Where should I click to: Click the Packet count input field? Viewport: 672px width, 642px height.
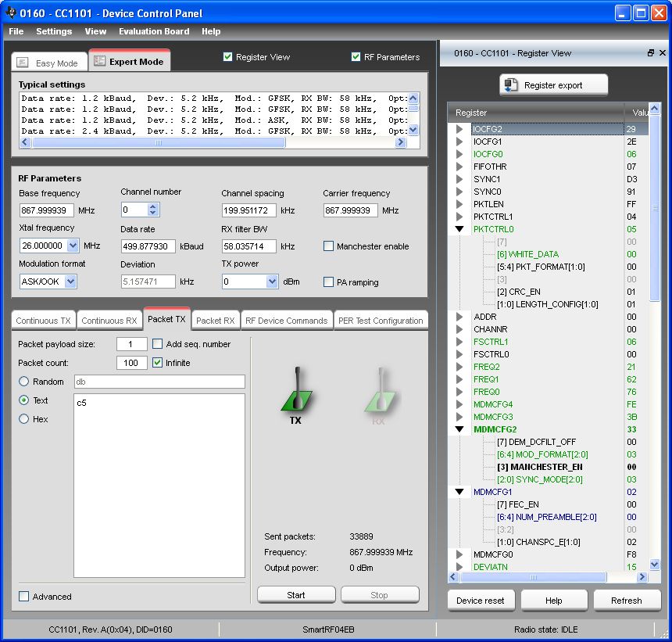131,363
